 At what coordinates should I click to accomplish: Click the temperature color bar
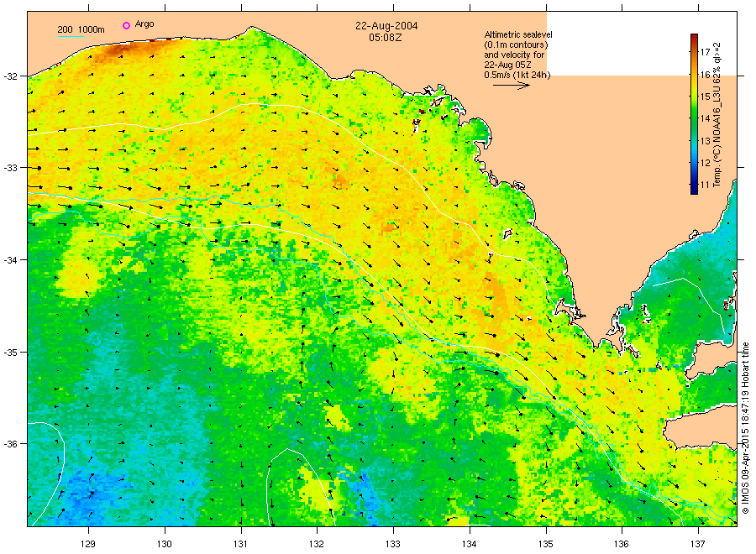[x=694, y=114]
